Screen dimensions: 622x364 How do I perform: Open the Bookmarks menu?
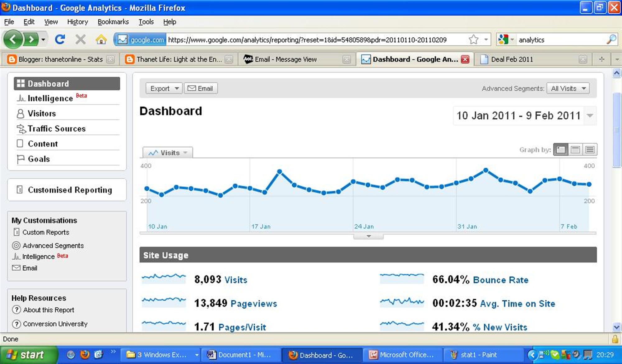click(x=113, y=22)
